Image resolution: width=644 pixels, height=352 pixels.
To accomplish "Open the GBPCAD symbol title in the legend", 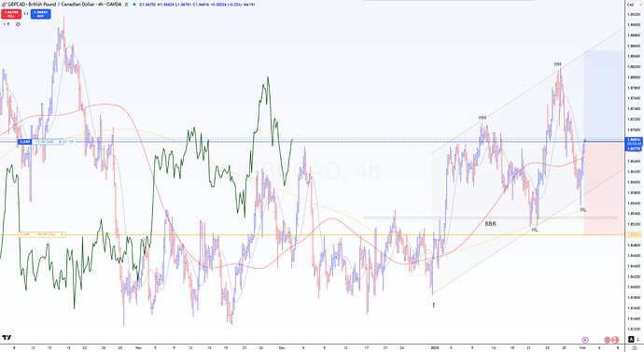I will click(63, 4).
